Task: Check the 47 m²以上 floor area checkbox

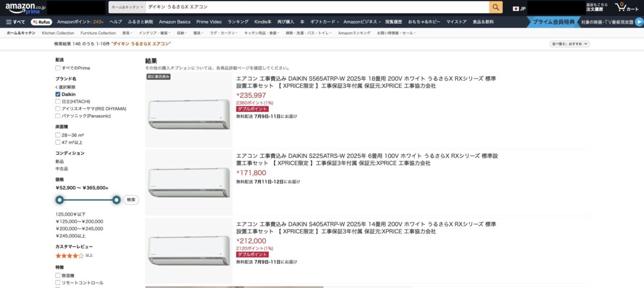Action: pos(58,142)
